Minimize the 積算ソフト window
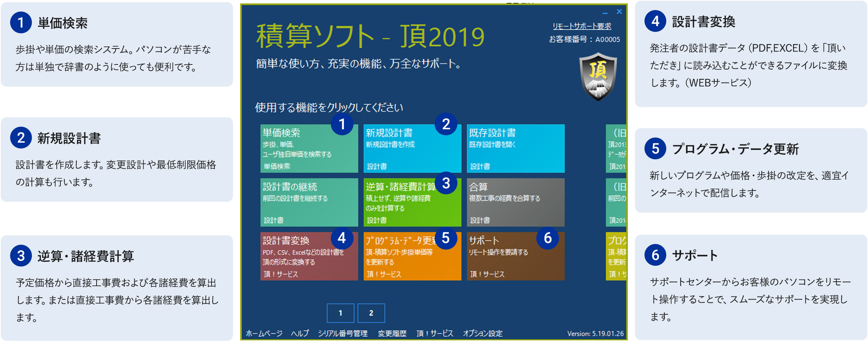This screenshot has height=344, width=868. [x=605, y=12]
